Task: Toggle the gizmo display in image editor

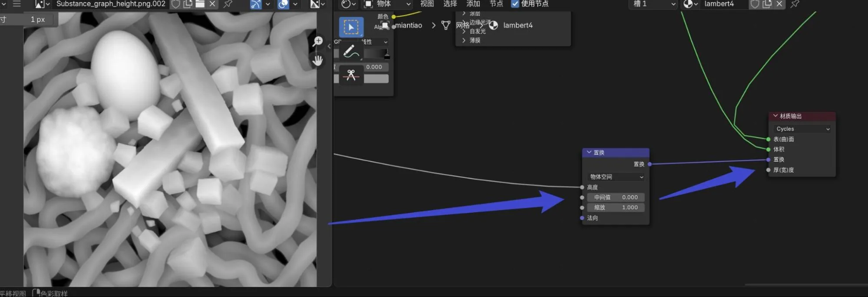Action: (256, 4)
